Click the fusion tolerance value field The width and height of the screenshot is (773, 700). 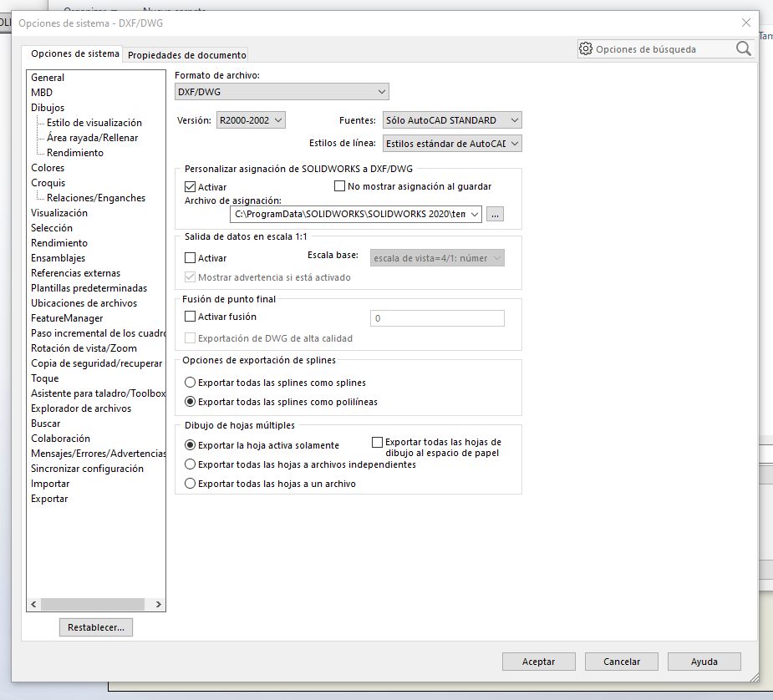(437, 318)
